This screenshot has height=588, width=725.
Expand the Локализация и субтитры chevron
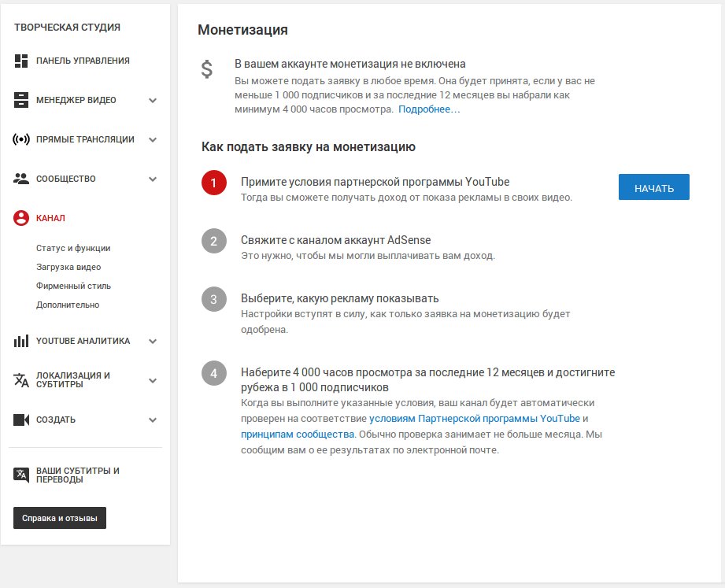point(153,380)
